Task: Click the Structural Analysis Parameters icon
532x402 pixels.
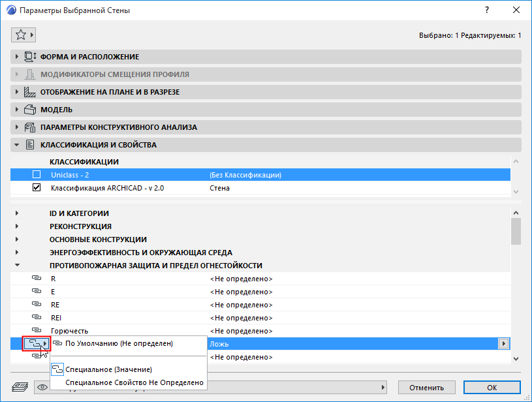Action: coord(30,127)
